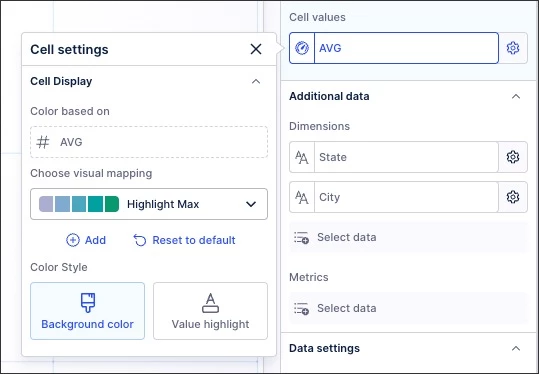Select the State dimension field
The height and width of the screenshot is (374, 539).
coord(406,157)
